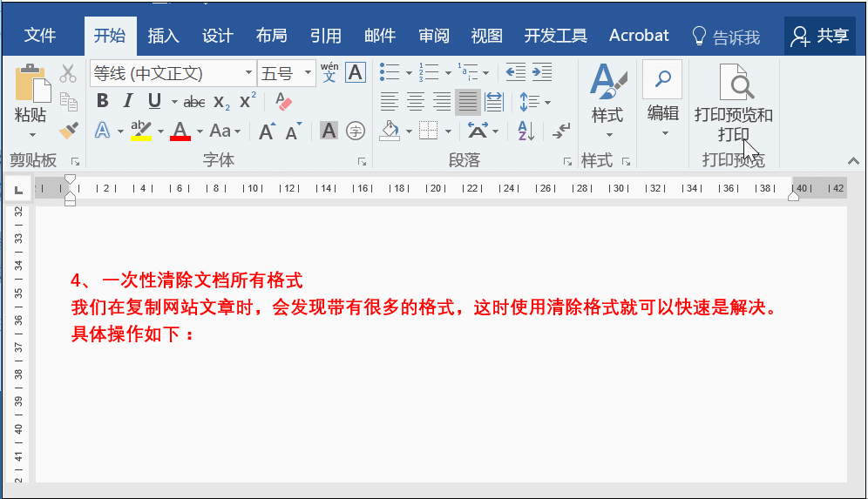Toggle bullet list
This screenshot has width=868, height=499.
tap(390, 72)
